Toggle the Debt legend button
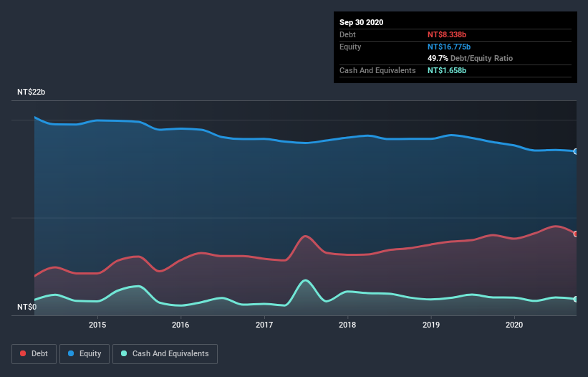This screenshot has width=588, height=377. pyautogui.click(x=34, y=354)
